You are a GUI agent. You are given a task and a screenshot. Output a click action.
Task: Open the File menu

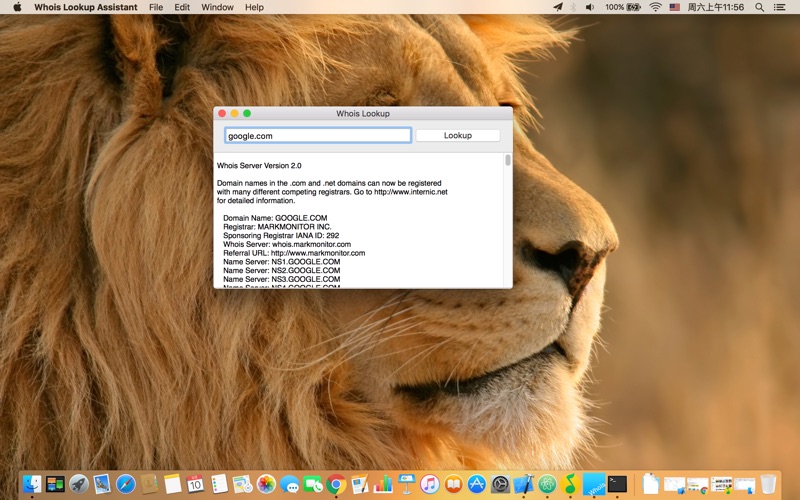(156, 7)
